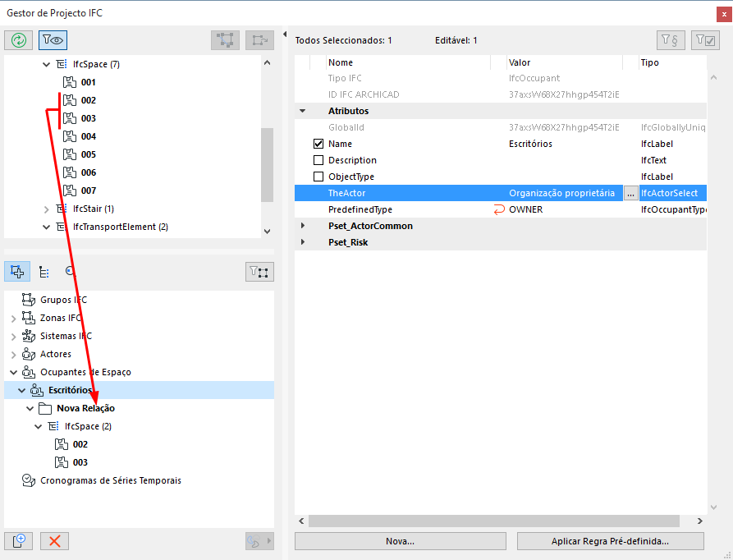Select space 001 in tree

89,82
